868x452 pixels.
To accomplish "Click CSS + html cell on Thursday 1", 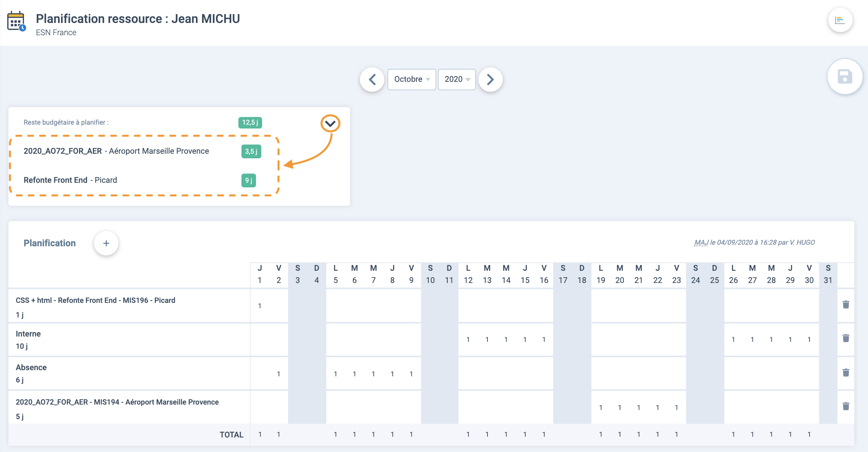I will 260,306.
